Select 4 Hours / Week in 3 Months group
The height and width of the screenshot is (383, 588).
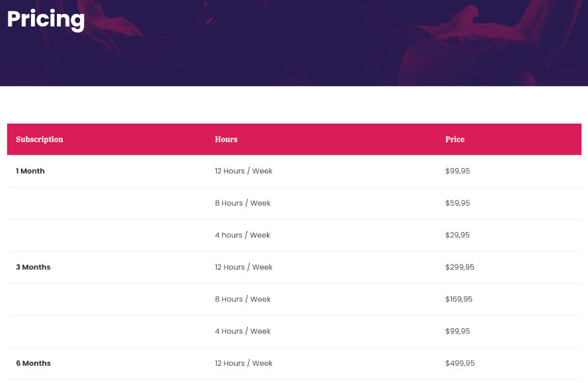(242, 331)
